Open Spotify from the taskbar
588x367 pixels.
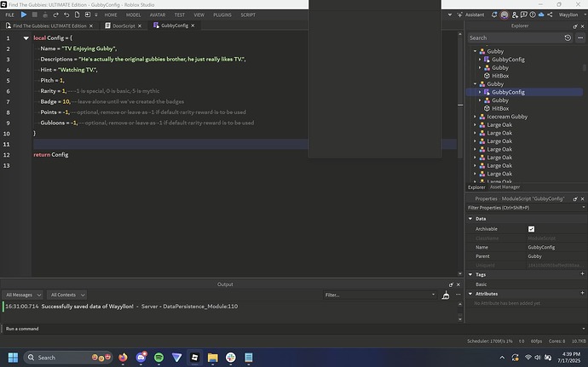(159, 358)
